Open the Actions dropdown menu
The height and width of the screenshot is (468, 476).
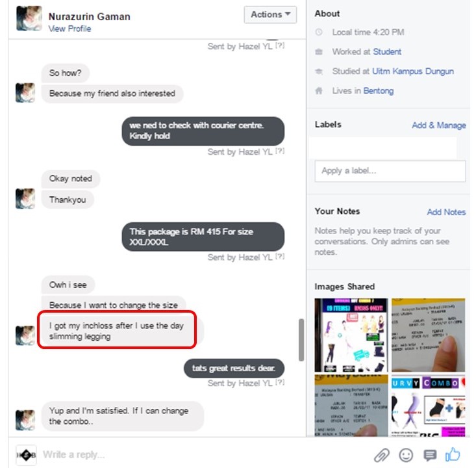click(270, 14)
